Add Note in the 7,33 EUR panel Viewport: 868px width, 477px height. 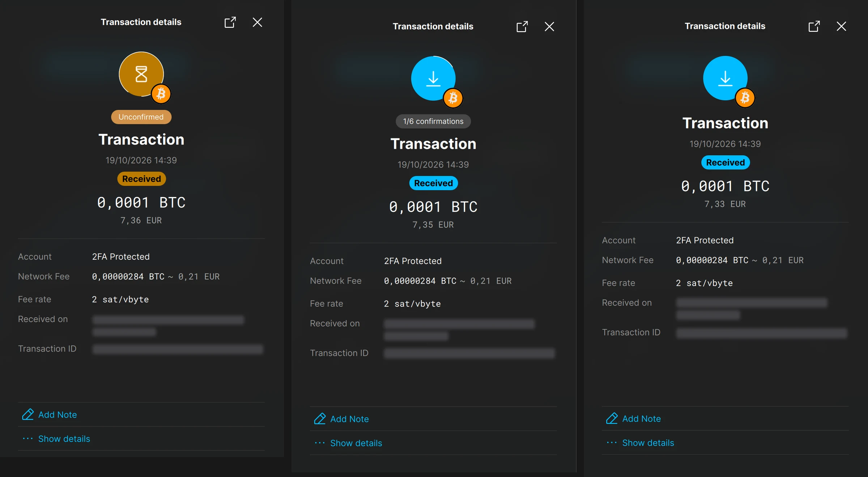click(641, 419)
